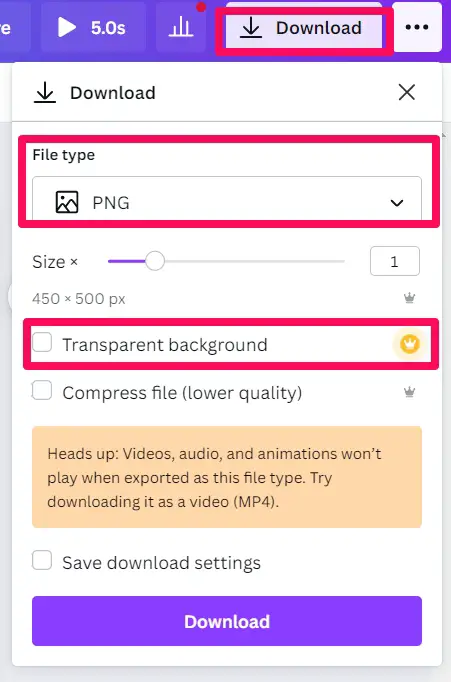Click the play preview triangle icon
This screenshot has height=682, width=451.
coord(67,28)
